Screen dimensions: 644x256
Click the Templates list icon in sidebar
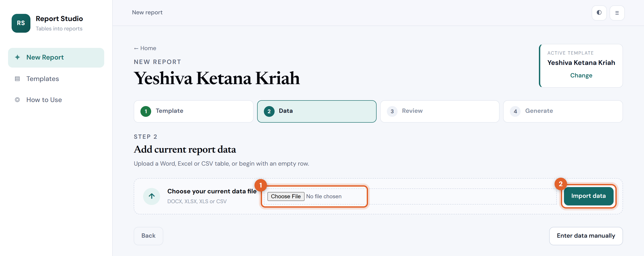17,79
